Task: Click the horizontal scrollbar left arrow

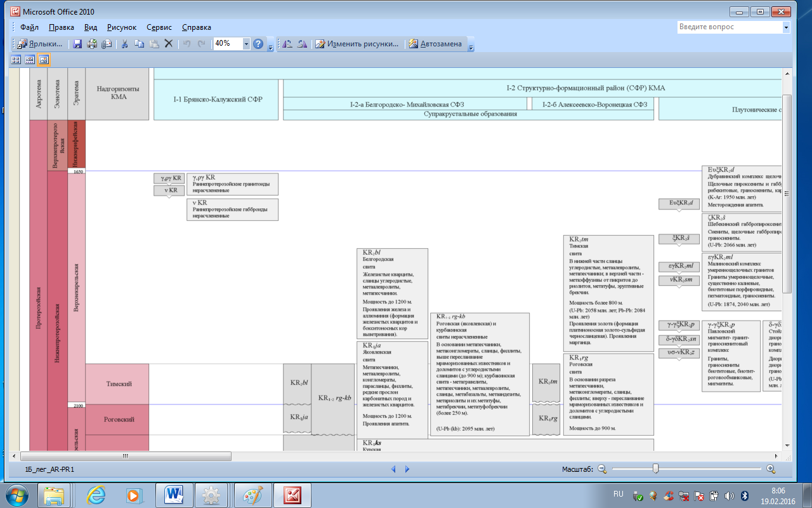Action: [x=15, y=456]
